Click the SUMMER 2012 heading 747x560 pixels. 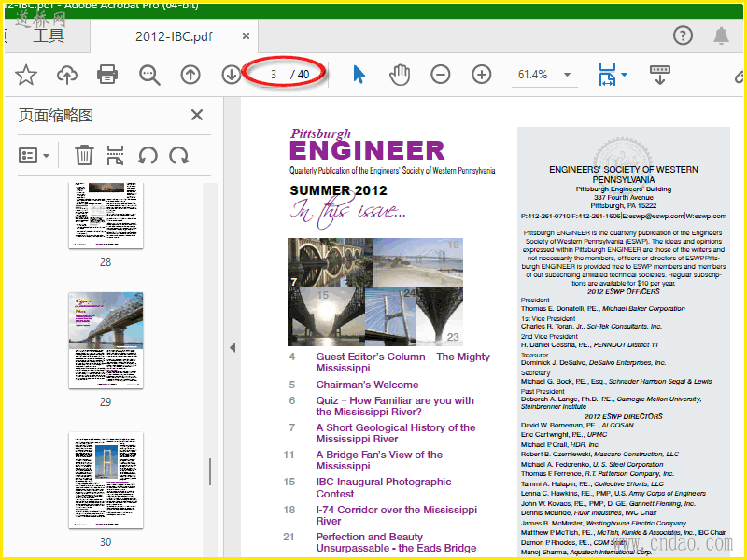(338, 190)
